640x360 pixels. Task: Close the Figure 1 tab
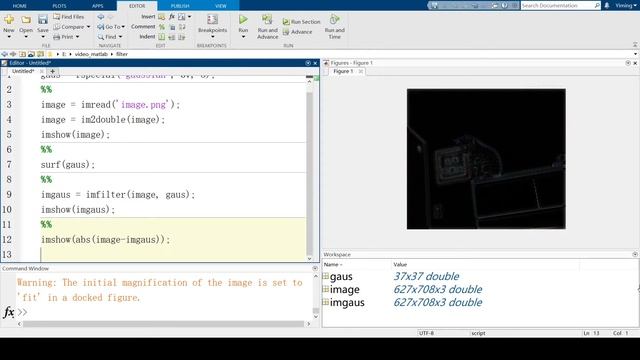[x=361, y=71]
